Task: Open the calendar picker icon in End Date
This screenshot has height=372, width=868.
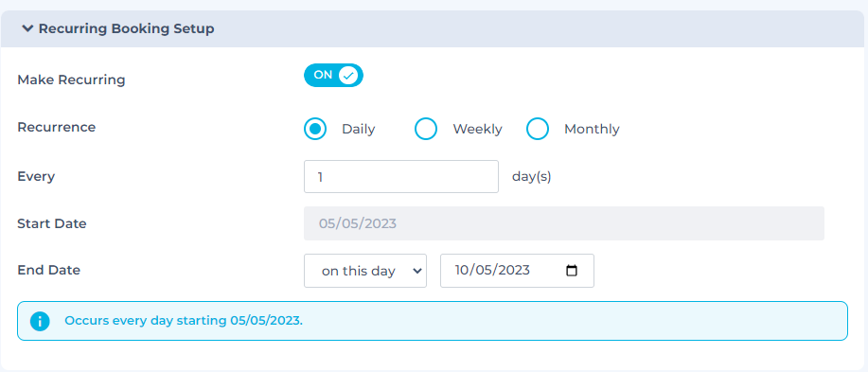Action: coord(572,271)
